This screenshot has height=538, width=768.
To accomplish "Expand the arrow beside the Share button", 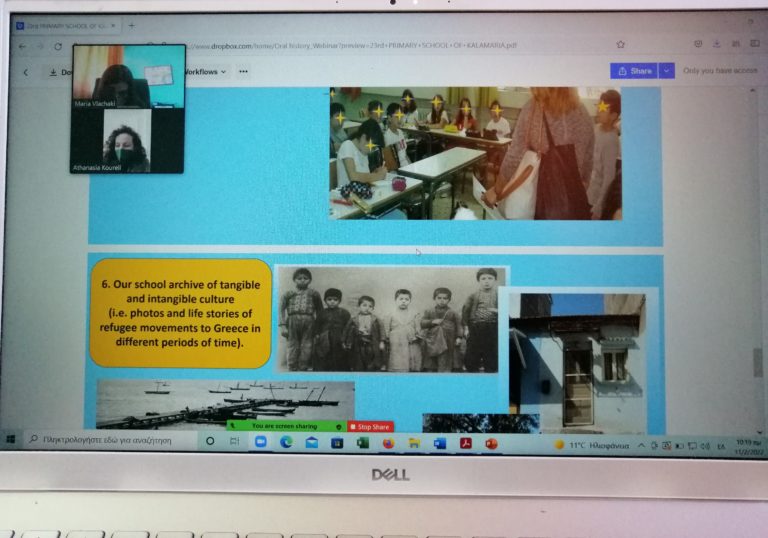I will (667, 71).
